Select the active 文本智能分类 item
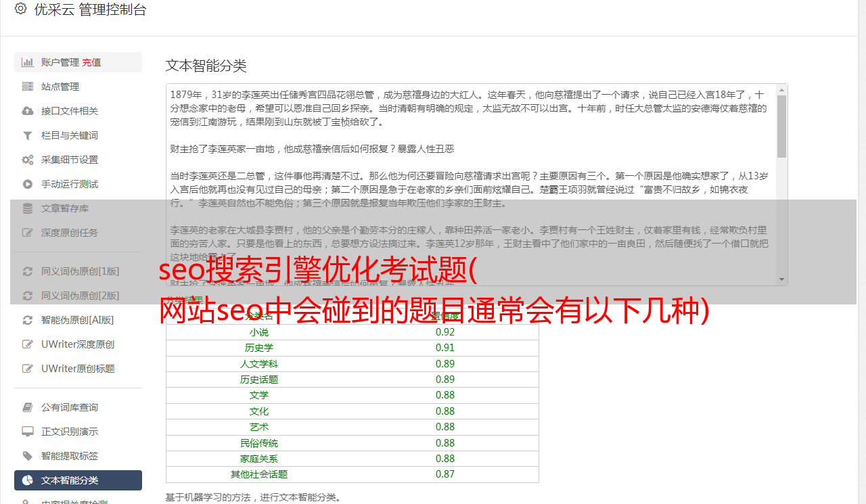The image size is (866, 504). tap(78, 480)
